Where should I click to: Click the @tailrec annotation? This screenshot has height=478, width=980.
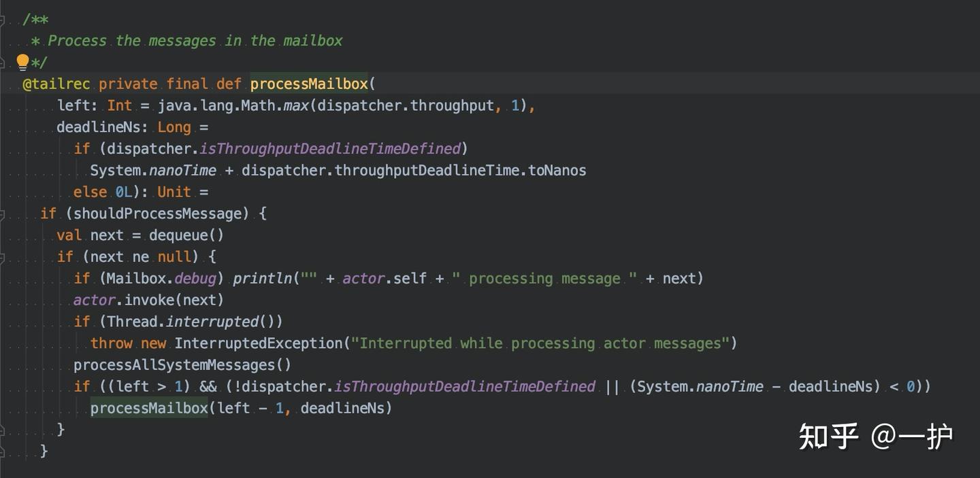pyautogui.click(x=56, y=84)
